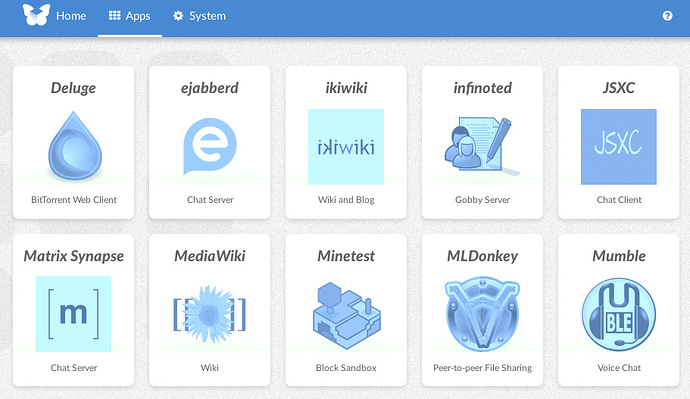Click the Matrix Synapse heading
Viewport: 690px width, 399px height.
tap(73, 256)
